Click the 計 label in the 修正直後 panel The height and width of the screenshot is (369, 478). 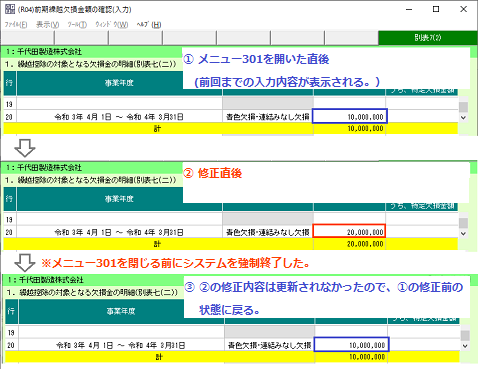(157, 244)
